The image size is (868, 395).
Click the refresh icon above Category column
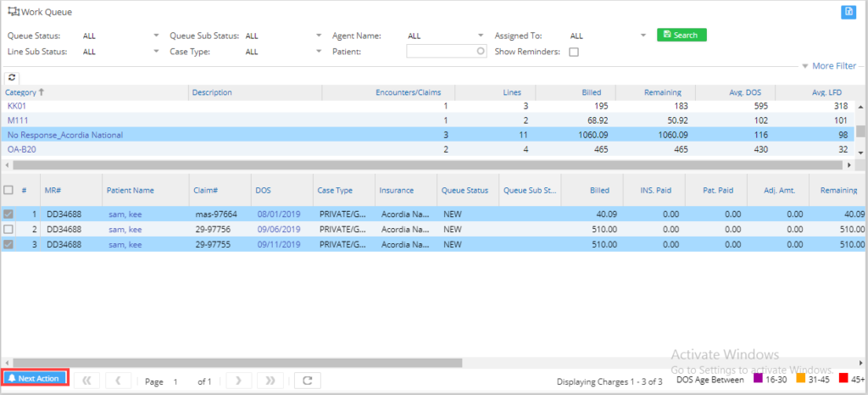pyautogui.click(x=12, y=77)
